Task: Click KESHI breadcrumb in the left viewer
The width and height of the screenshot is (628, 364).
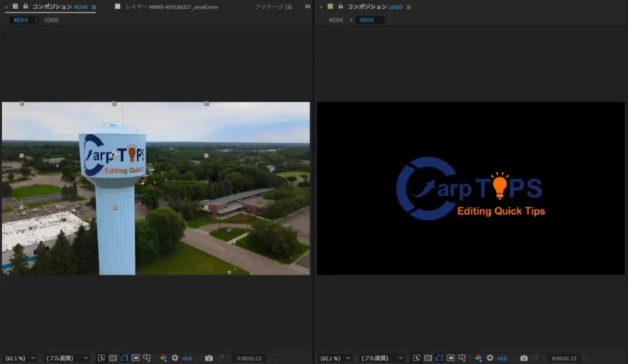Action: click(x=21, y=20)
